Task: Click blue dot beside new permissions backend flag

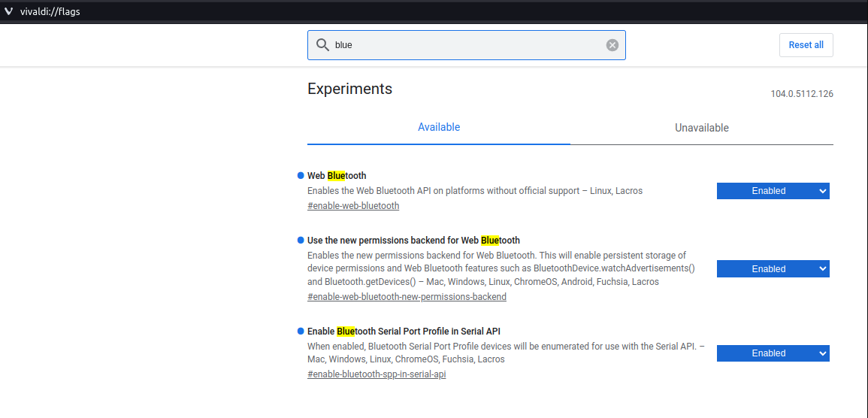Action: (301, 241)
